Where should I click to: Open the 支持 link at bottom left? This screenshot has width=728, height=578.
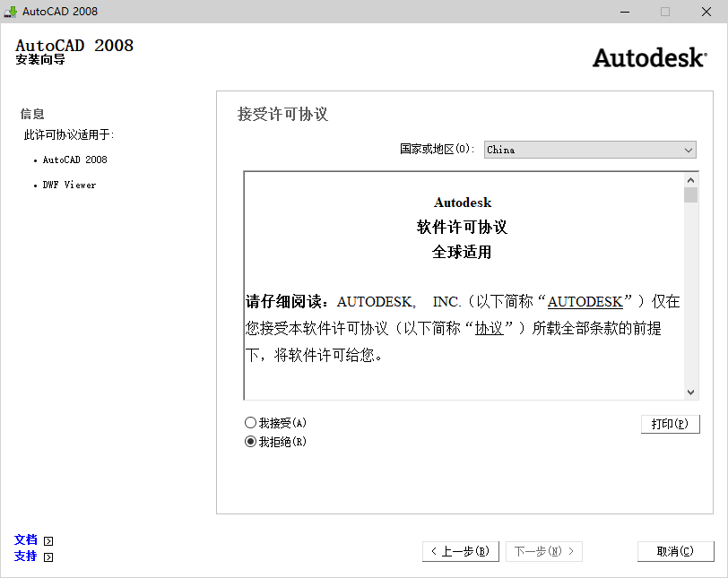[x=25, y=556]
